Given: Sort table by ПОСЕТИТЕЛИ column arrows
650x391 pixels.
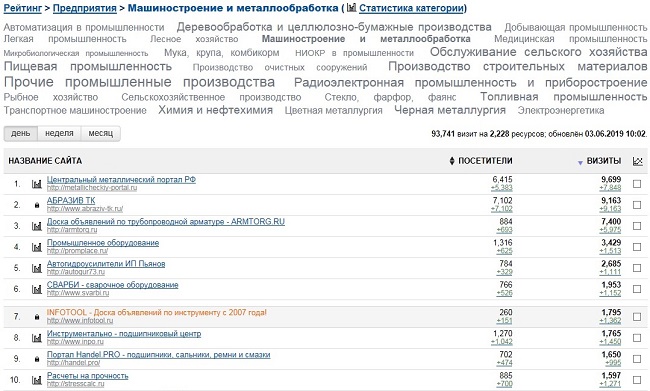Looking at the screenshot, I should click(452, 161).
